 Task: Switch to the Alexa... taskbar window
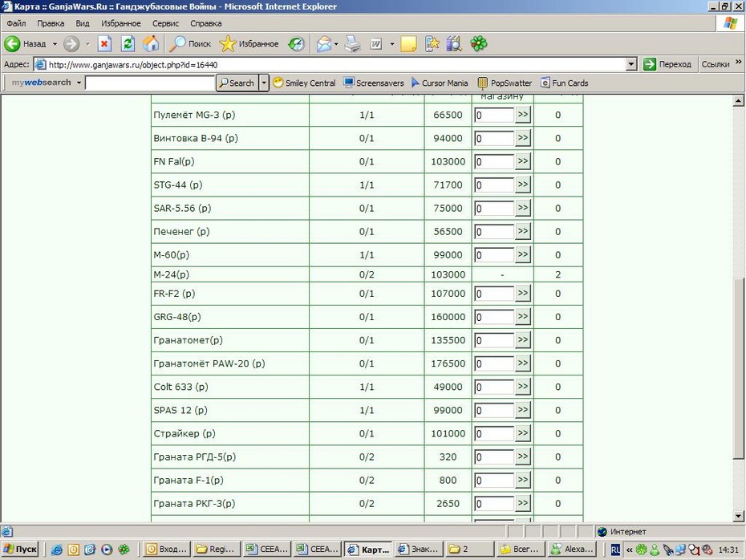point(571,549)
